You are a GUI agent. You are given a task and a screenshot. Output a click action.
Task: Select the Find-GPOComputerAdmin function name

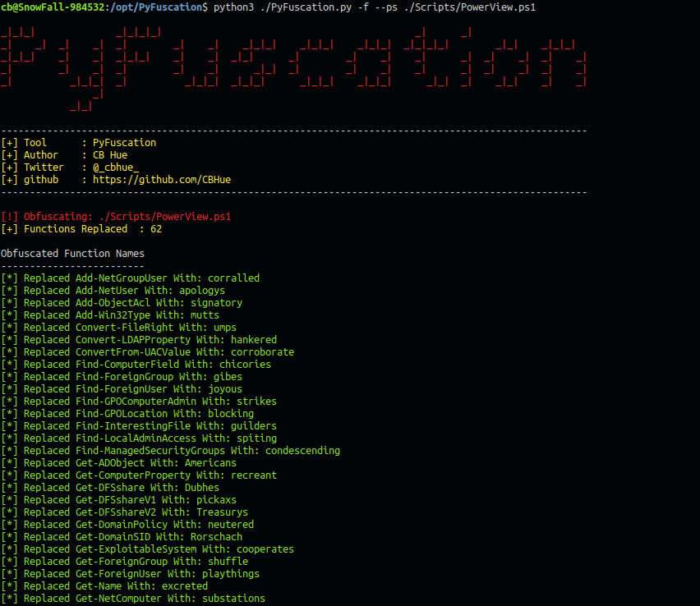136,402
